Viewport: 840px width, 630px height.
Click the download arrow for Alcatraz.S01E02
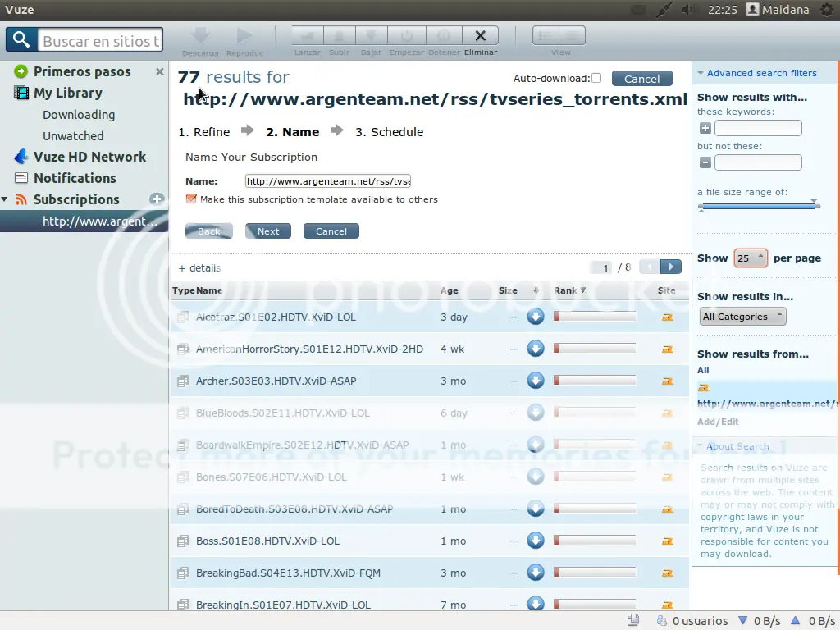point(535,317)
